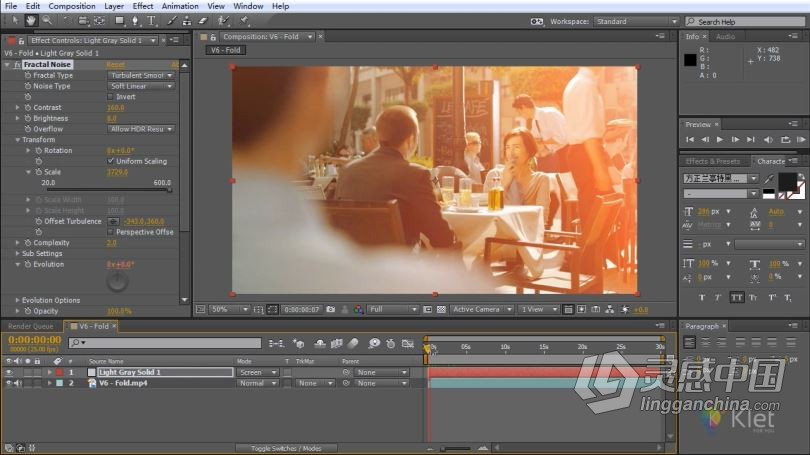Switch to the Render Queue tab
Screen dimensions: 810x455
click(x=31, y=326)
